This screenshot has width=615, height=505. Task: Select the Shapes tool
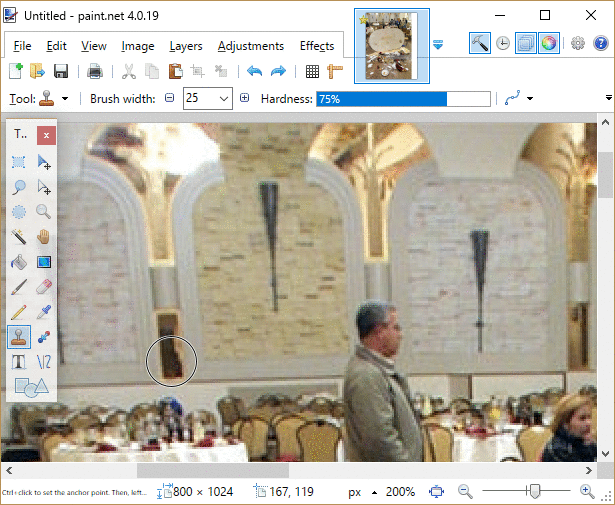click(x=31, y=387)
